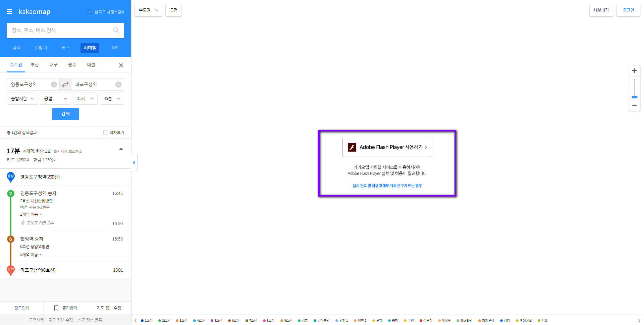Open the 45분 minute dropdown

(112, 99)
